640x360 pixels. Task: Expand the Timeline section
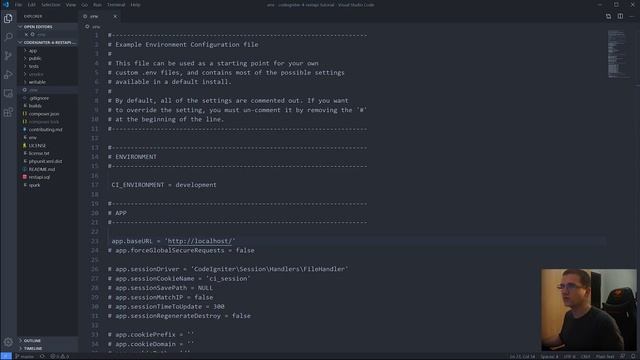pyautogui.click(x=48, y=348)
